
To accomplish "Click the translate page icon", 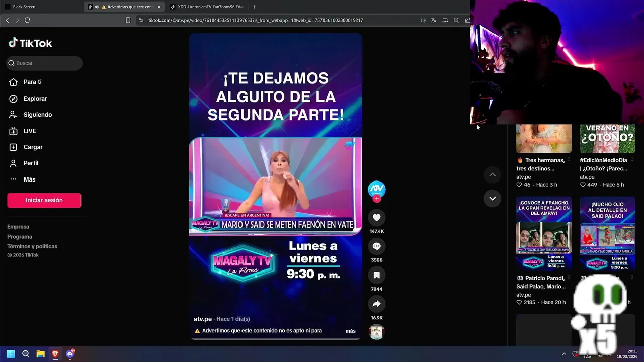I will pyautogui.click(x=434, y=20).
